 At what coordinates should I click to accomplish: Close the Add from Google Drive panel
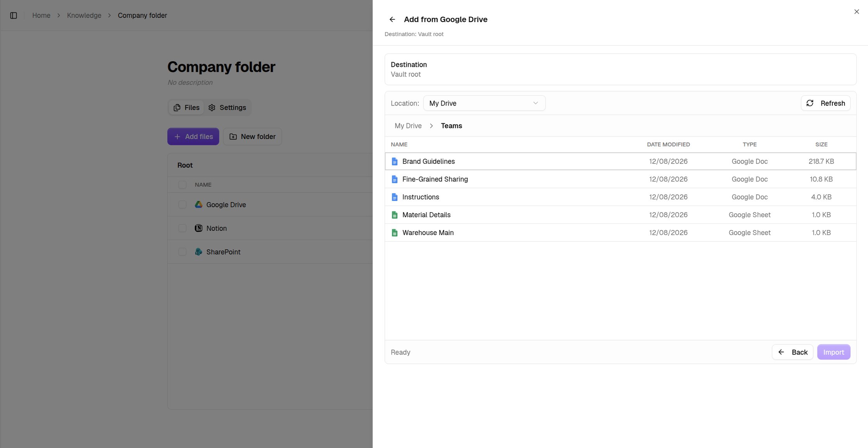(856, 12)
